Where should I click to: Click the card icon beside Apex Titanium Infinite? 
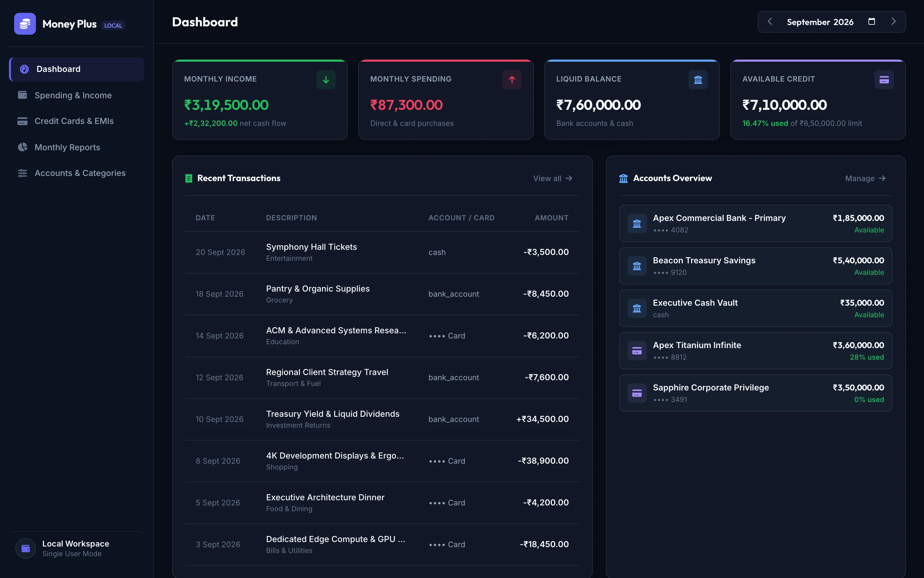click(637, 351)
